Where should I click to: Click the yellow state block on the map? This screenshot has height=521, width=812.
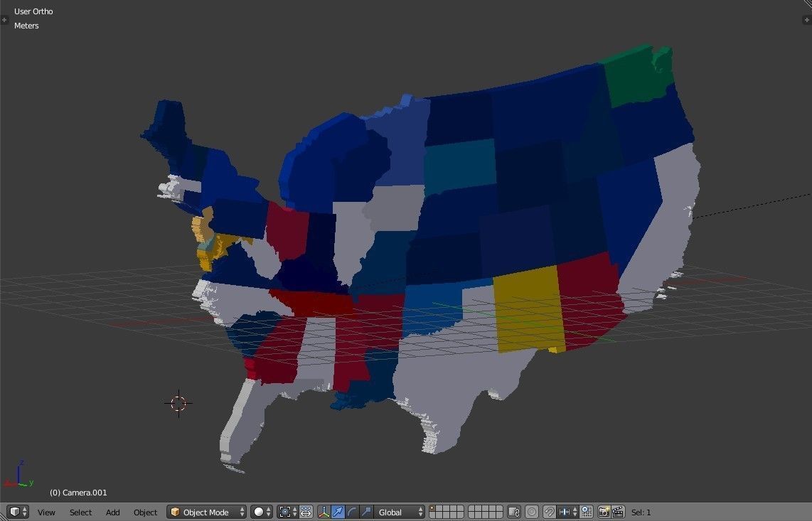(529, 308)
